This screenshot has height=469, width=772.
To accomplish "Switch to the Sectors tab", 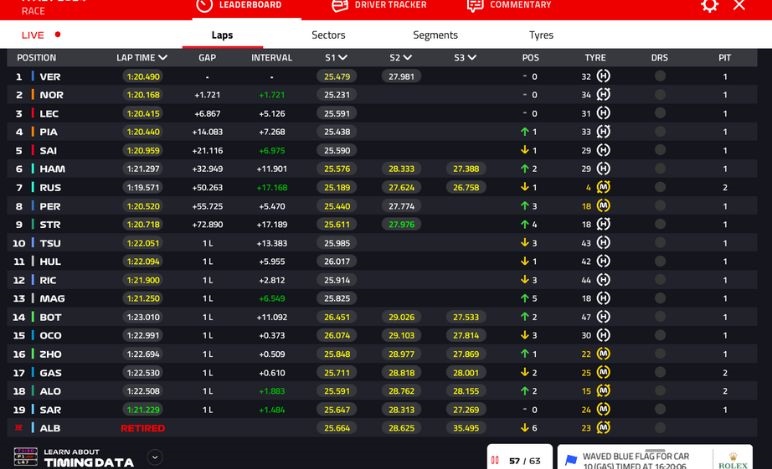I will click(328, 35).
